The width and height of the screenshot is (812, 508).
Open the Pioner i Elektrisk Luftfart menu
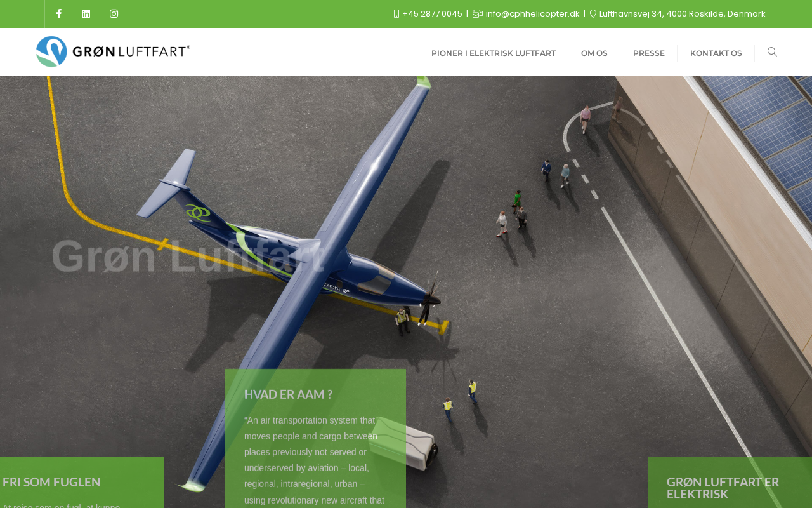494,53
